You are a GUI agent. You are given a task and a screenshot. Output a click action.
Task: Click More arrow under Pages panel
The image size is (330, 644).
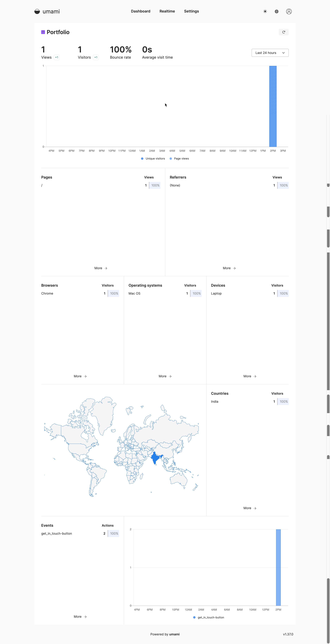(x=101, y=268)
